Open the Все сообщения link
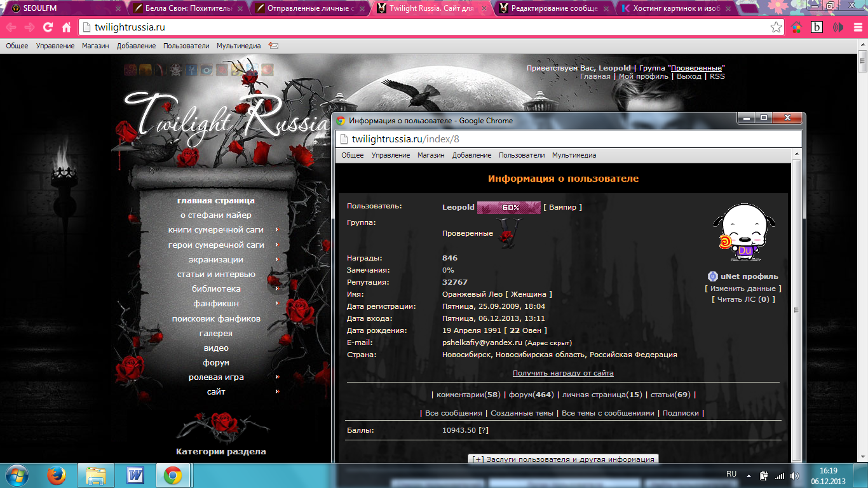868x488 pixels. (454, 413)
